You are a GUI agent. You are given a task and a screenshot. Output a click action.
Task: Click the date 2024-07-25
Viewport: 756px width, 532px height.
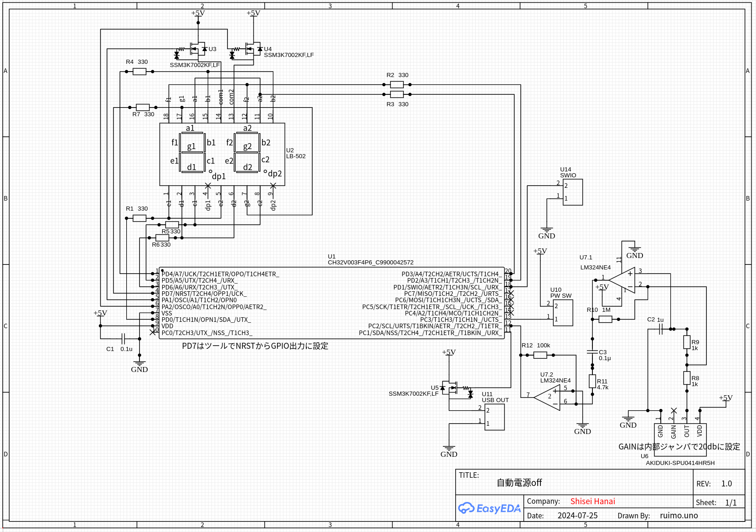pyautogui.click(x=577, y=516)
